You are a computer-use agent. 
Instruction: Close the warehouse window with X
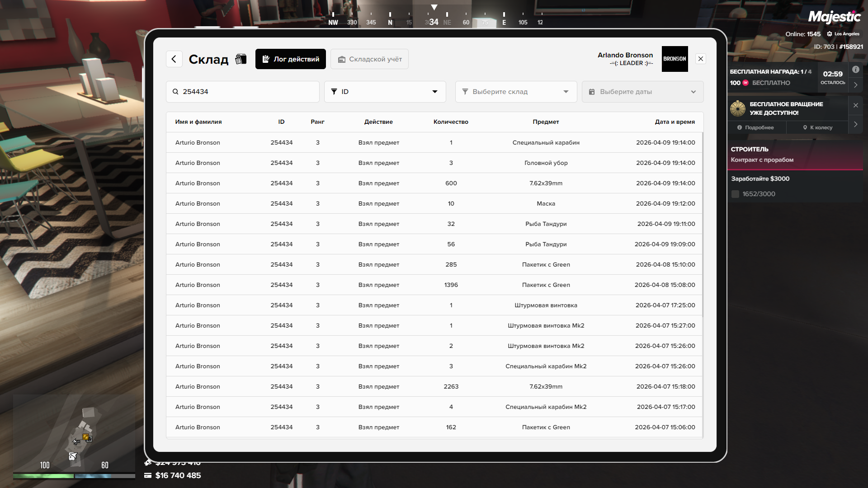[x=700, y=59]
